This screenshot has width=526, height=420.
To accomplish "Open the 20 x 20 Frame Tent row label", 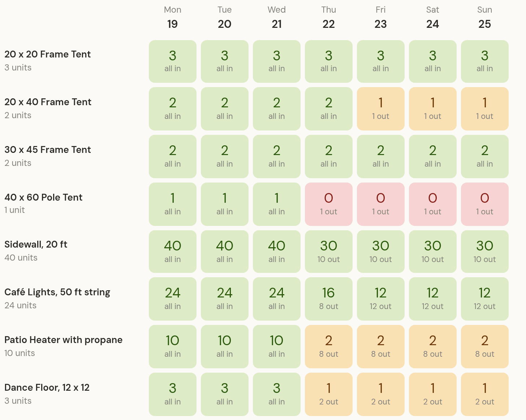I will (x=47, y=54).
